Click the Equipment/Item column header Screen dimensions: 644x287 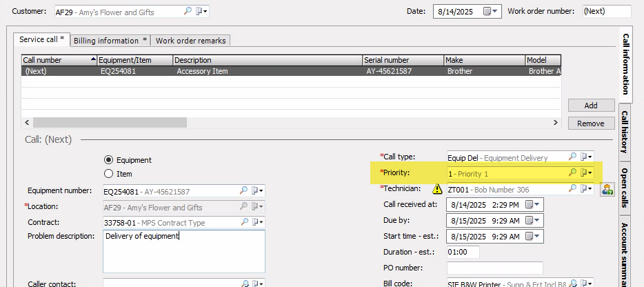click(x=135, y=60)
